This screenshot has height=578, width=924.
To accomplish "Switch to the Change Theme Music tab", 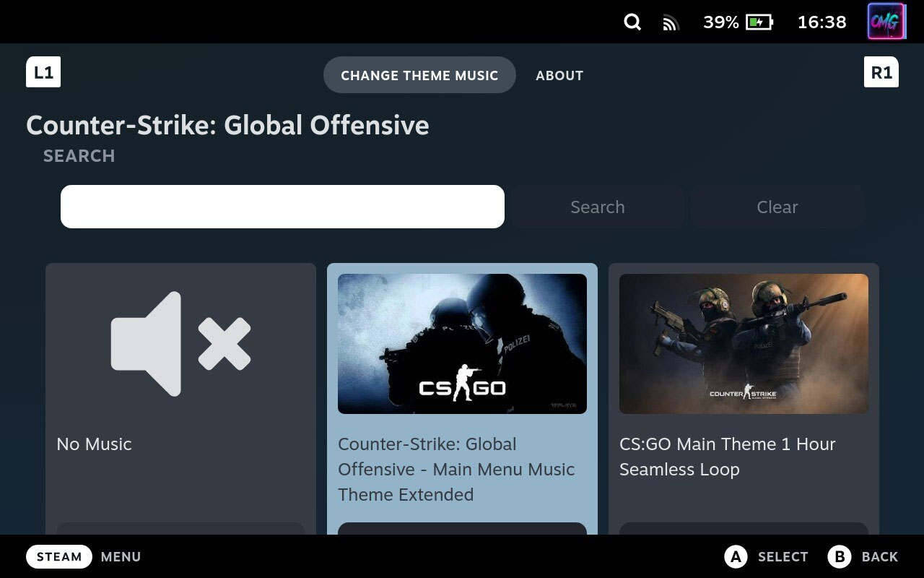I will [419, 75].
